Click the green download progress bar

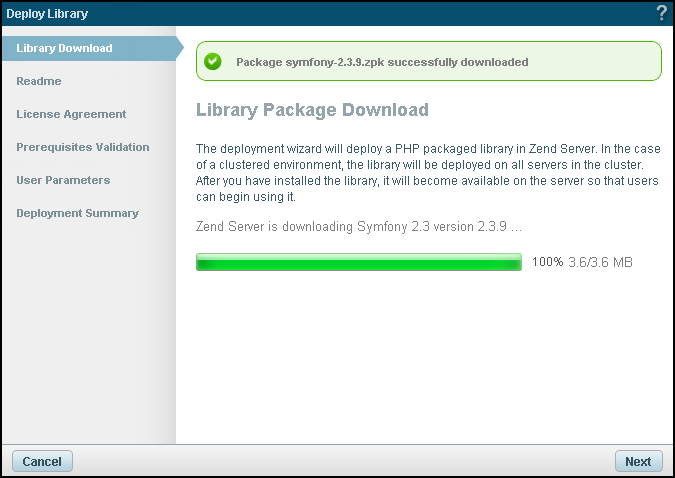[359, 262]
